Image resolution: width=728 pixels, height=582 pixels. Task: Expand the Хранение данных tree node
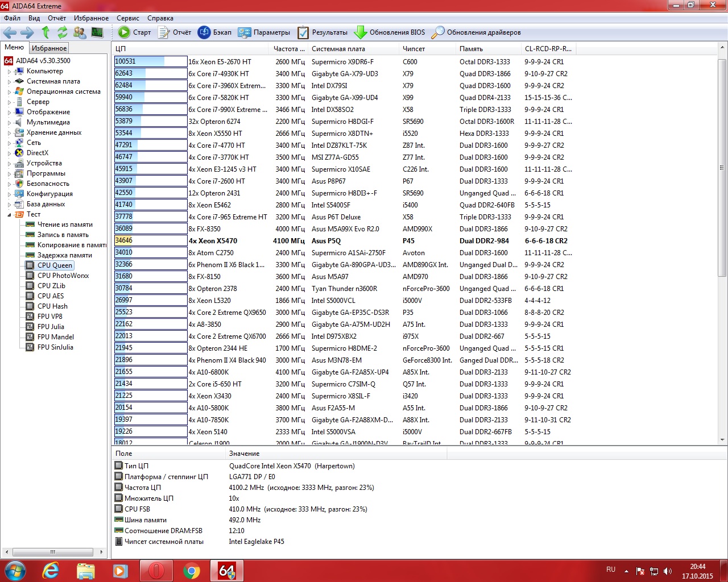pos(10,133)
